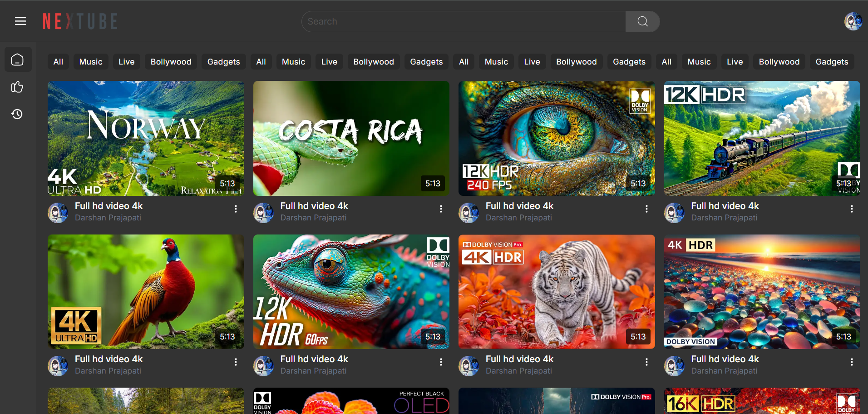
Task: Open watch History from the sidebar
Action: 17,114
